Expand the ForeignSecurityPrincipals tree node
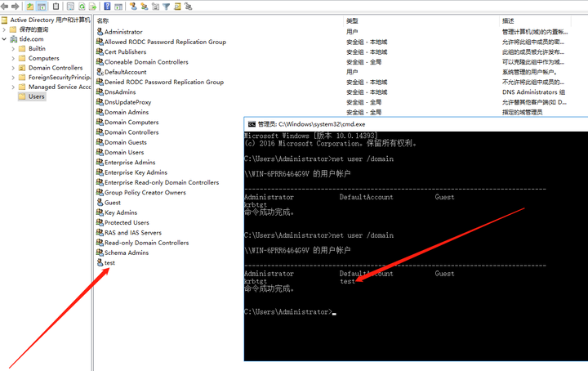 click(x=13, y=78)
